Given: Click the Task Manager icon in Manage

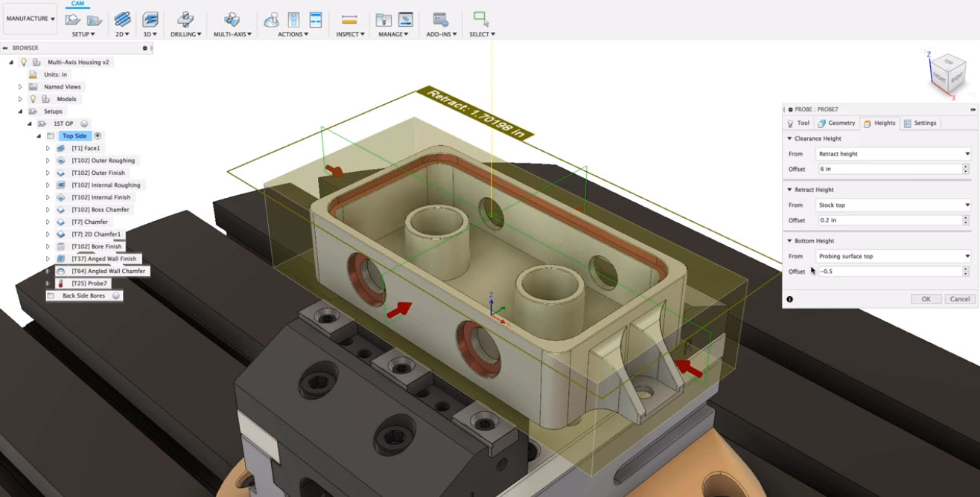Looking at the screenshot, I should [x=405, y=19].
